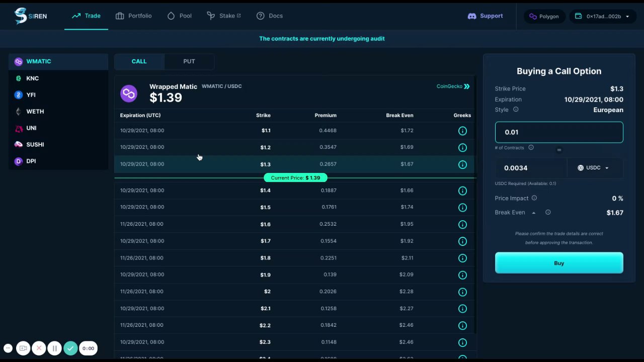Open Greeks info for the $2.1 strike
The image size is (644, 362).
(462, 309)
